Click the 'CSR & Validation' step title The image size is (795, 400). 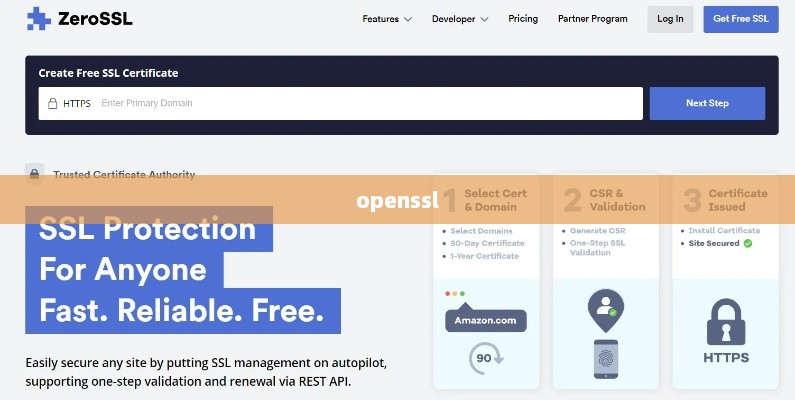(x=617, y=200)
